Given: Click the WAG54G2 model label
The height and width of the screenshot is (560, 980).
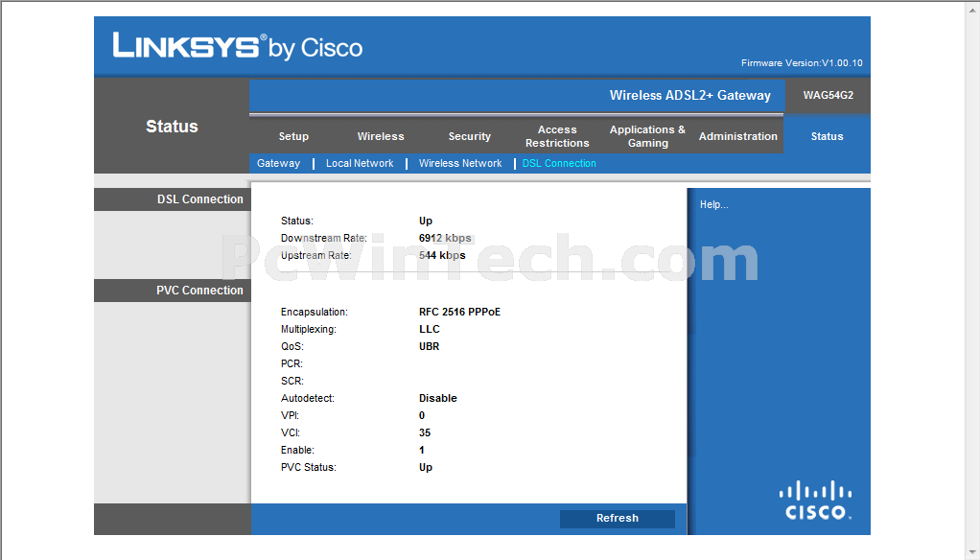Looking at the screenshot, I should pos(828,95).
